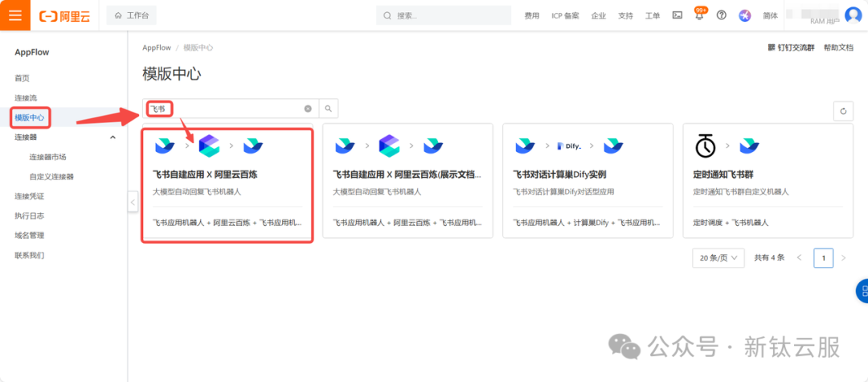
Task: Click 飞书对话计算巢Dify对话型应用 description
Action: point(564,192)
